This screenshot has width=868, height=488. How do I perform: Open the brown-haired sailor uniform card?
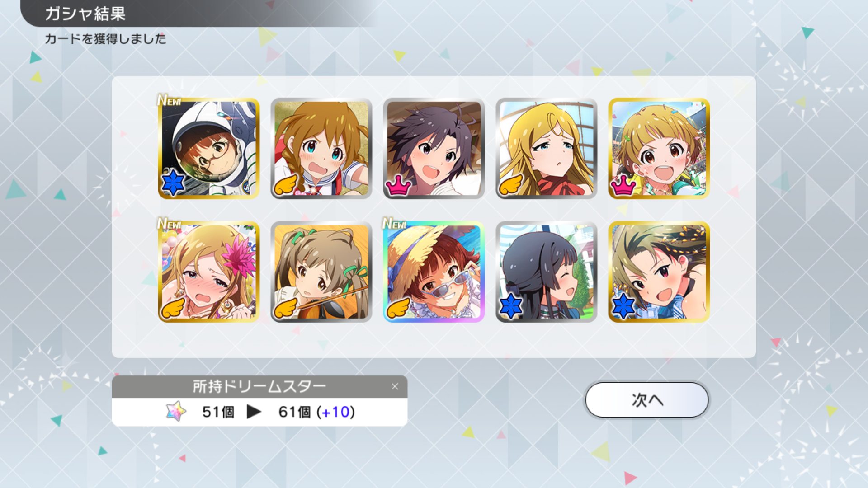click(x=321, y=148)
